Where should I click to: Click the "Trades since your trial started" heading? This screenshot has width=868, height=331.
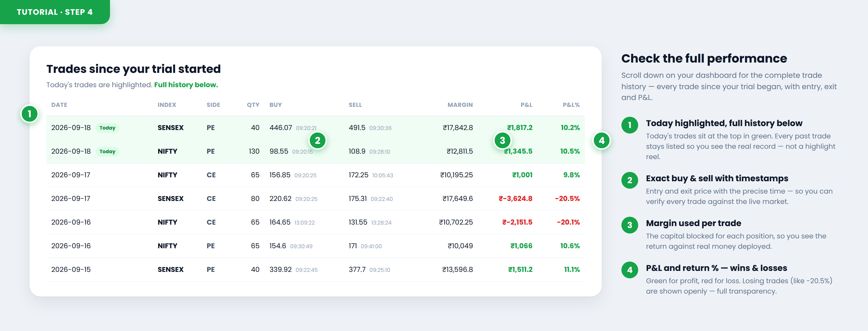click(133, 69)
